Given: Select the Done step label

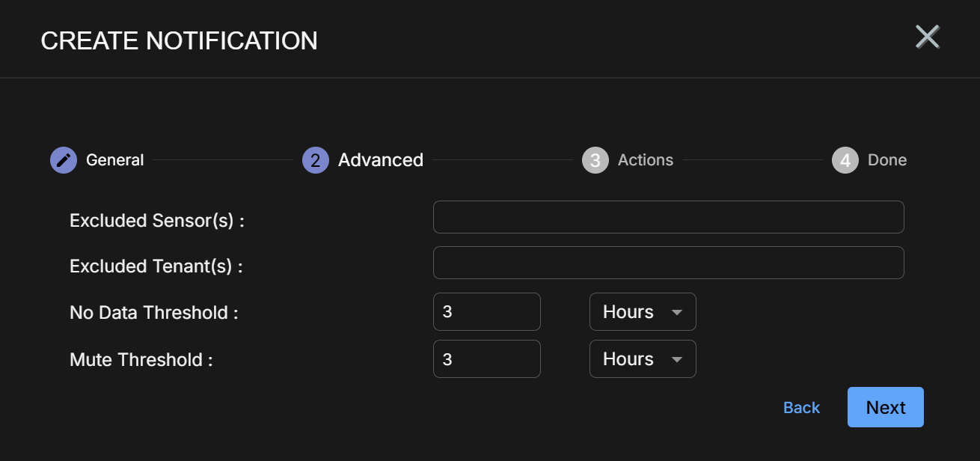Looking at the screenshot, I should click(x=886, y=160).
